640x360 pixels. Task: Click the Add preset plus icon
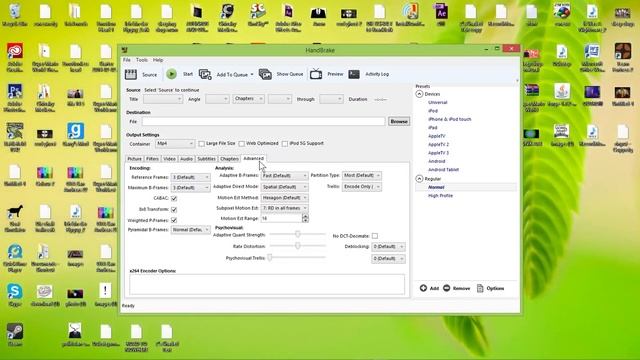click(423, 288)
